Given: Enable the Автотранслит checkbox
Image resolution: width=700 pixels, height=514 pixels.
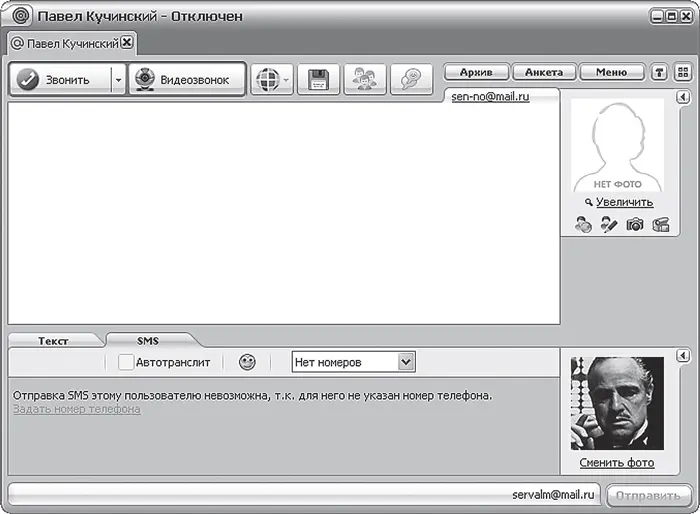Looking at the screenshot, I should [x=126, y=362].
